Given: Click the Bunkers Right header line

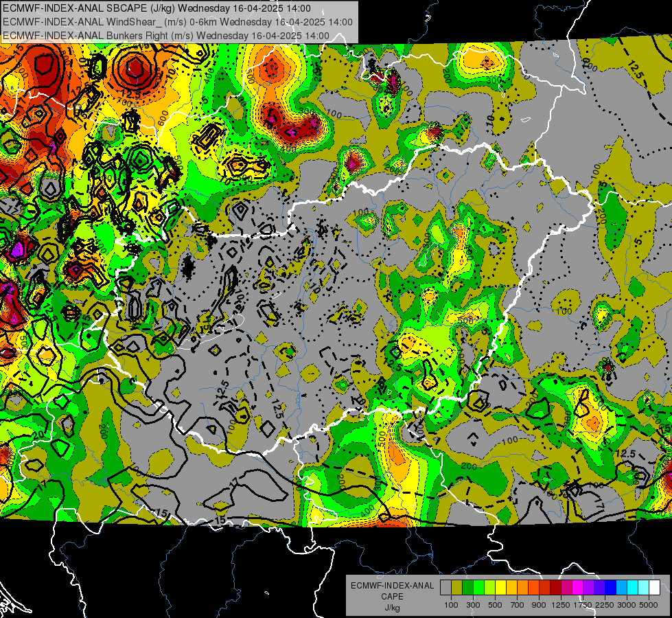Looking at the screenshot, I should click(x=166, y=36).
